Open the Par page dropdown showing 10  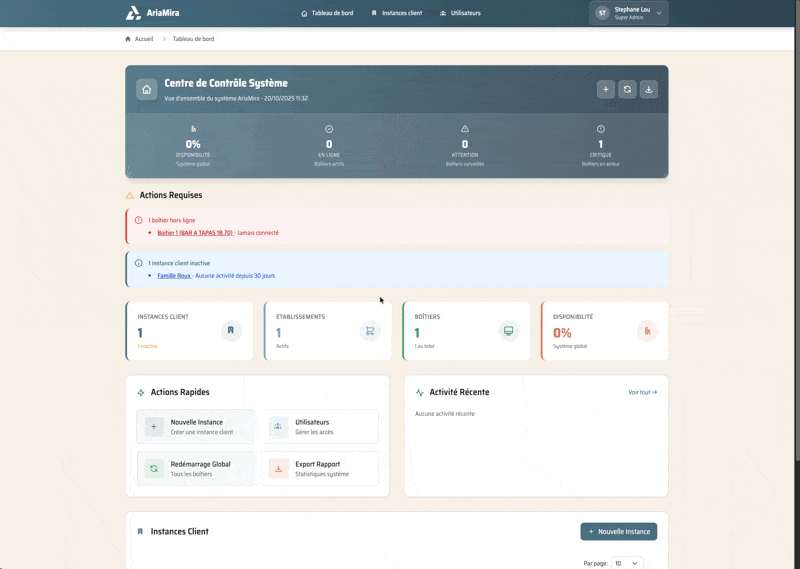click(627, 563)
